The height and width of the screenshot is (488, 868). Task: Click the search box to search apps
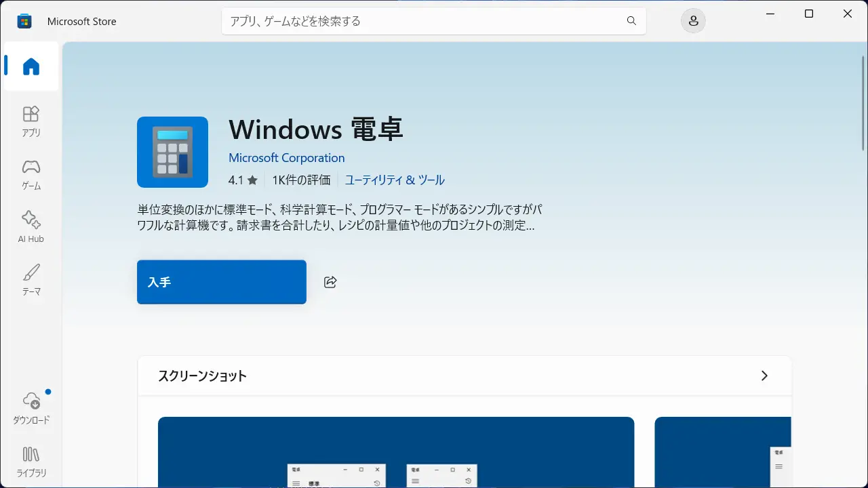coord(434,21)
